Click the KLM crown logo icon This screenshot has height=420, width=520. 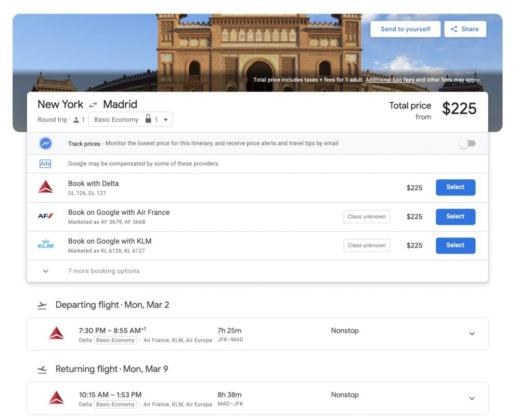[46, 245]
